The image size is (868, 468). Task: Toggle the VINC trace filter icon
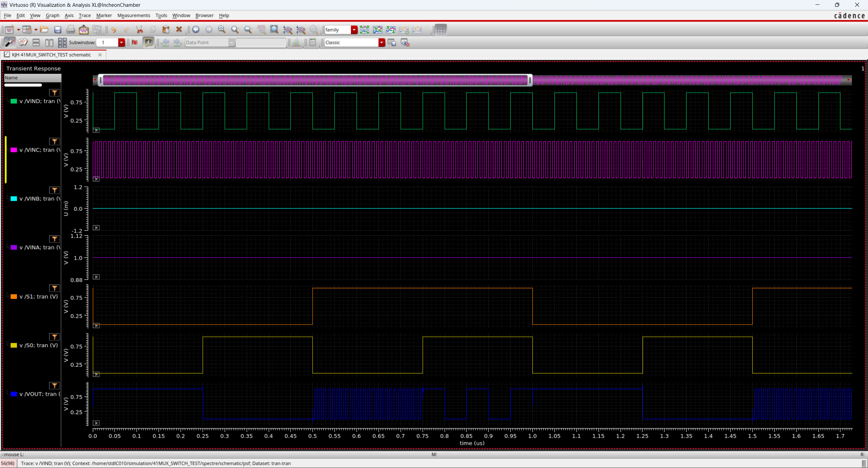54,141
